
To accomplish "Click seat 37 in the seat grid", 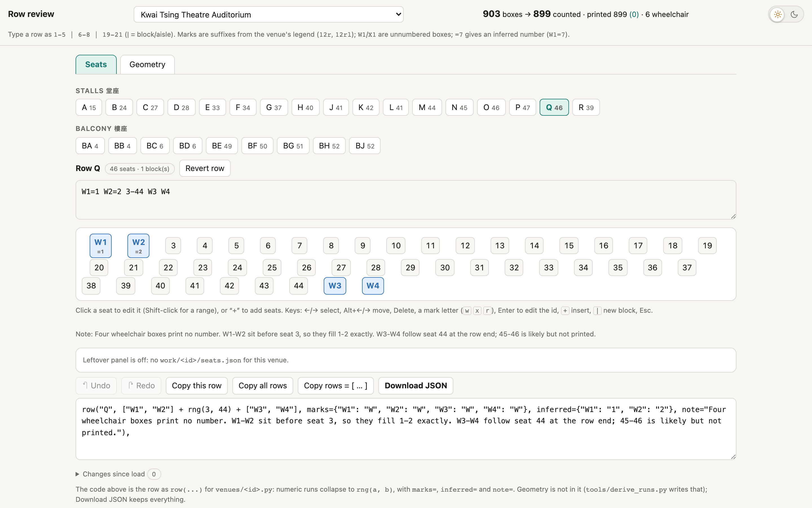I will pos(687,268).
